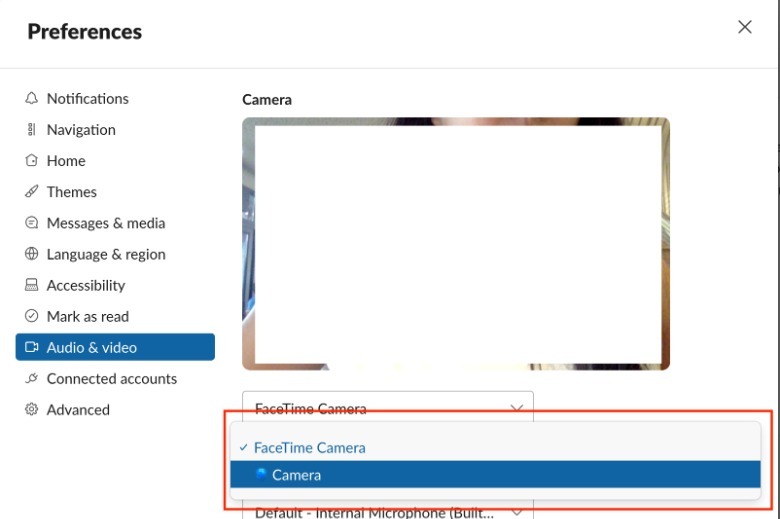Click the camera preview image
Screen dimensions: 780x519
(x=456, y=243)
